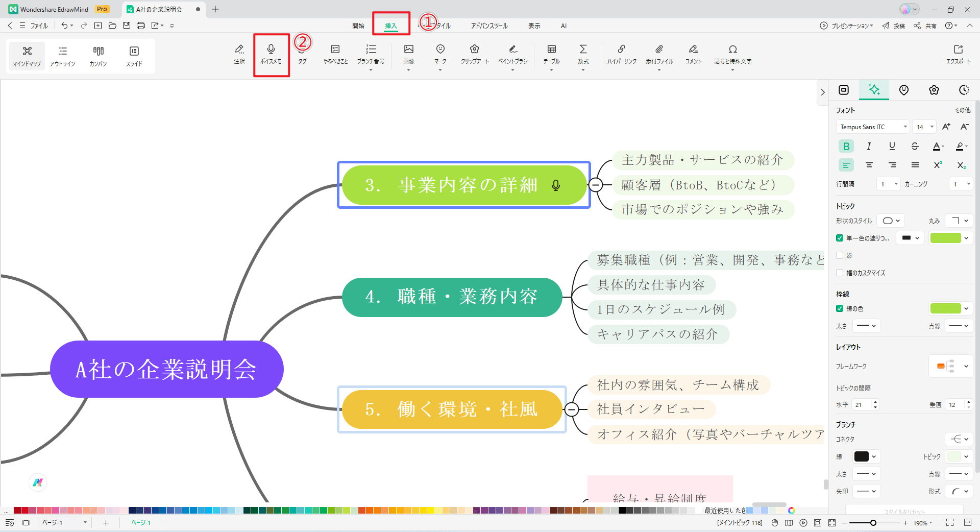Screen dimensions: 980x532
Task: Adjust the zoom slider in status bar
Action: 873,523
